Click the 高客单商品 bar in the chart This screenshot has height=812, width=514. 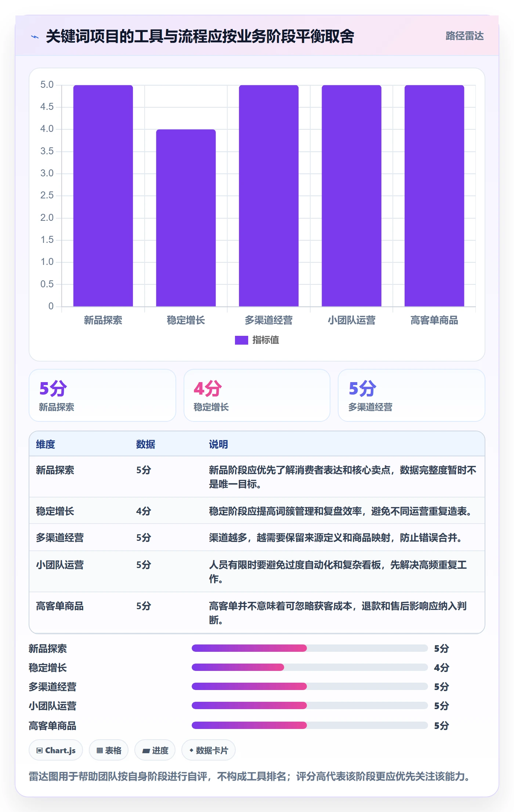pyautogui.click(x=434, y=196)
